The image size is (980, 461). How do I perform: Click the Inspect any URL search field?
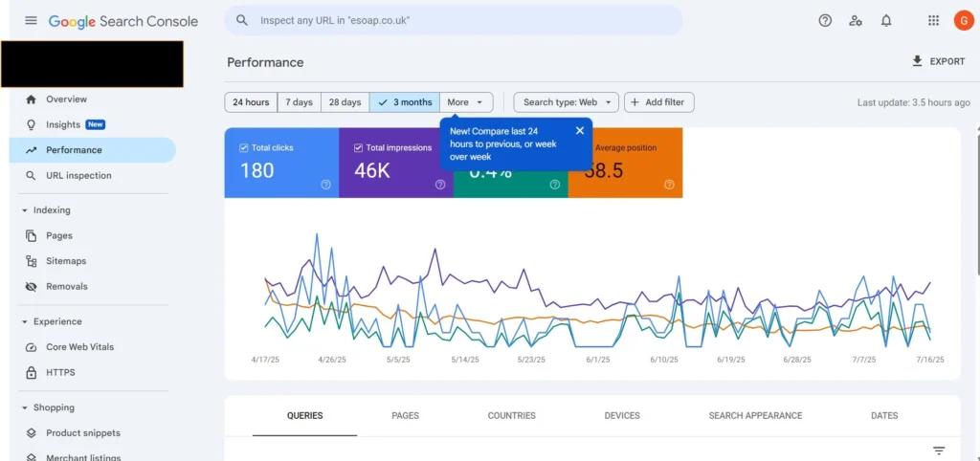coord(454,21)
